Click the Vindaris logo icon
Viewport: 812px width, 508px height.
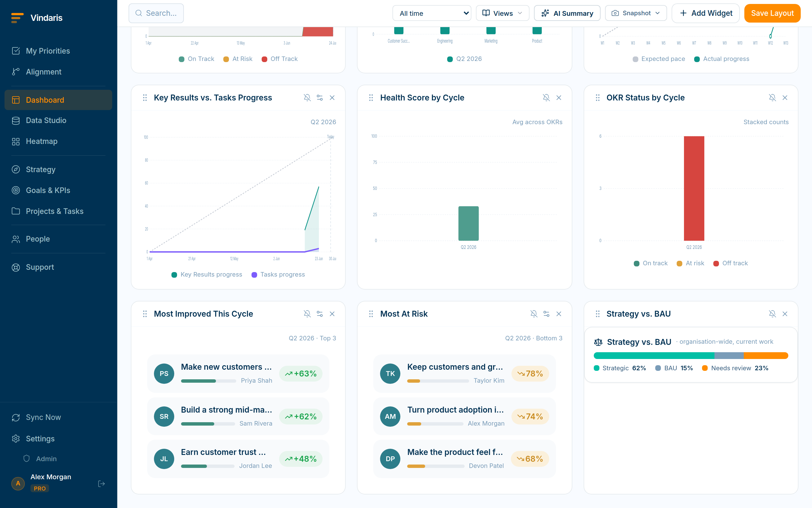click(17, 18)
